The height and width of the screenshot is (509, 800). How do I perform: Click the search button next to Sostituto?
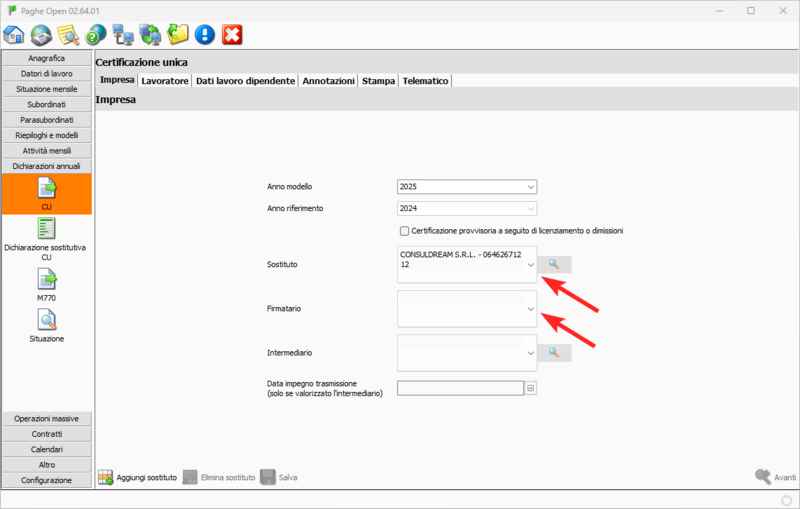tap(554, 265)
